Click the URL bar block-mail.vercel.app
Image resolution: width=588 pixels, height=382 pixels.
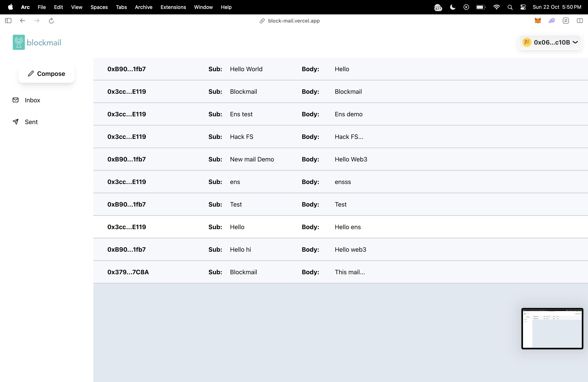click(x=294, y=21)
